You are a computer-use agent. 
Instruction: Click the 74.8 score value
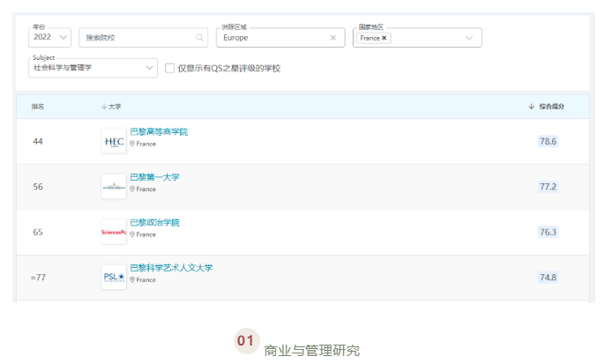point(548,278)
